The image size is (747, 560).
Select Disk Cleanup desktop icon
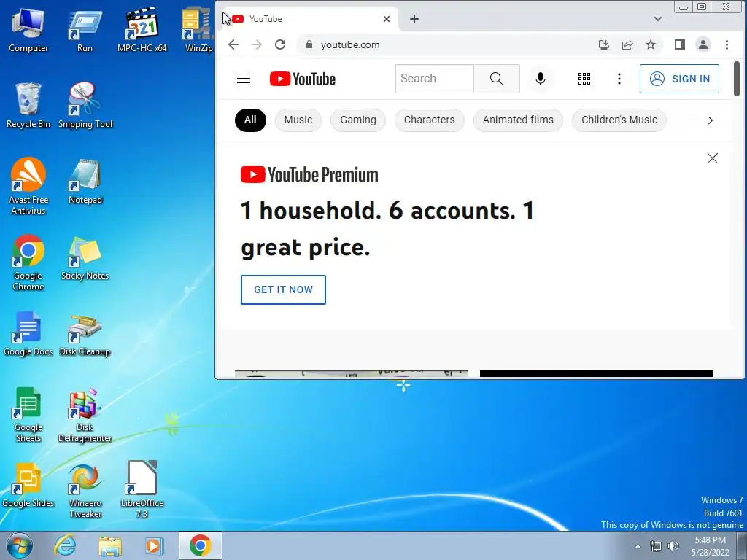[85, 335]
